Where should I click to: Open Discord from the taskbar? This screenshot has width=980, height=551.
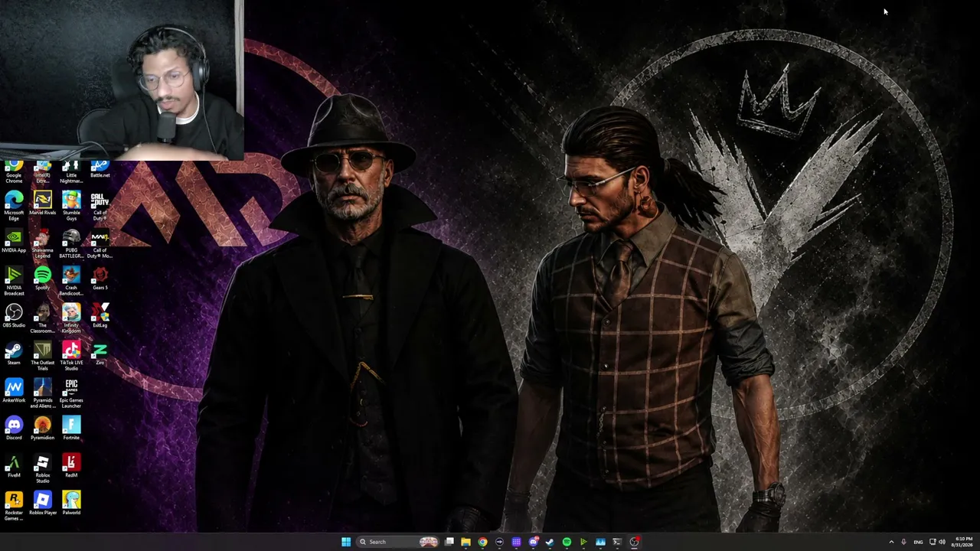point(533,542)
